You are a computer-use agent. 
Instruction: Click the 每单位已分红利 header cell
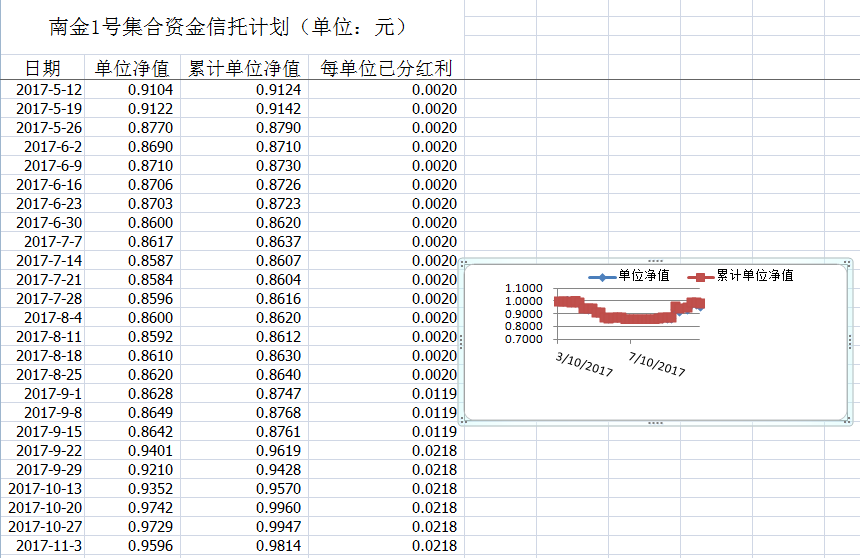point(386,68)
